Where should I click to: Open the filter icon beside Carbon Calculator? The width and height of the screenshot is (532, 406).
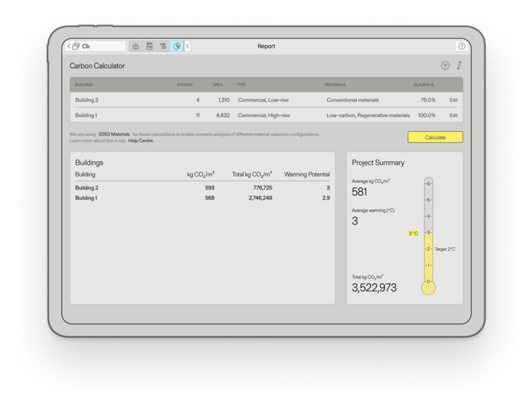[x=445, y=65]
